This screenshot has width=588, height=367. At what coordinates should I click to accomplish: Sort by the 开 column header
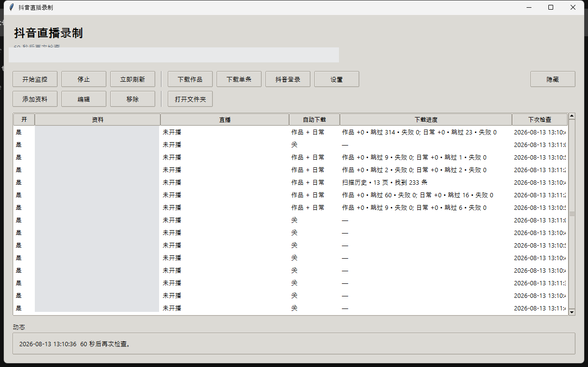[24, 119]
